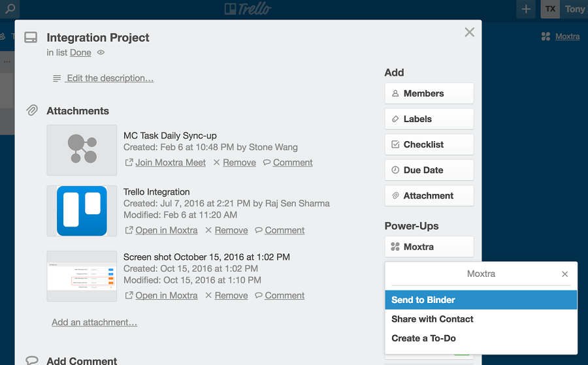Toggle the watch eye icon beside Done

[101, 52]
